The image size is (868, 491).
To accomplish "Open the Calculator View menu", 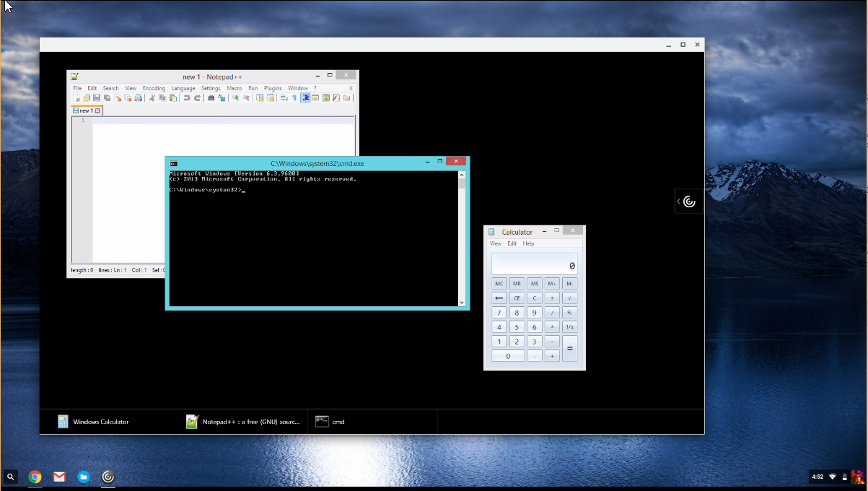I will [x=496, y=244].
